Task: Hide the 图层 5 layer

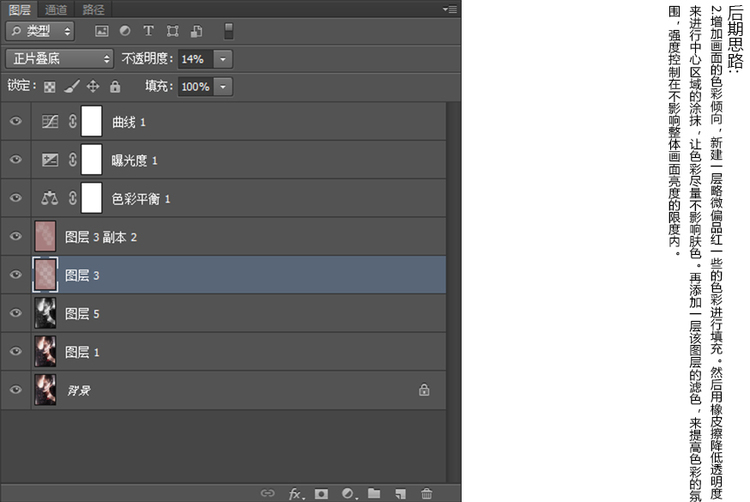Action: 15,313
